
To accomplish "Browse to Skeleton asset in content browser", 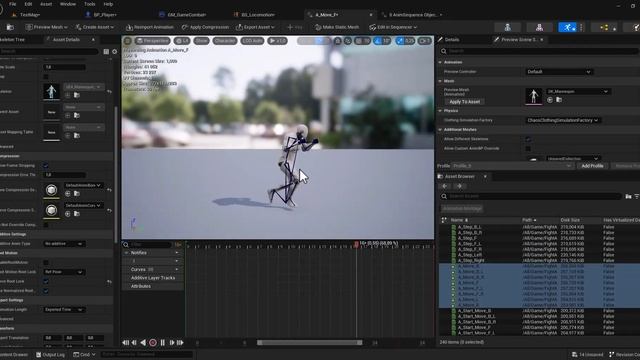I will [77, 96].
